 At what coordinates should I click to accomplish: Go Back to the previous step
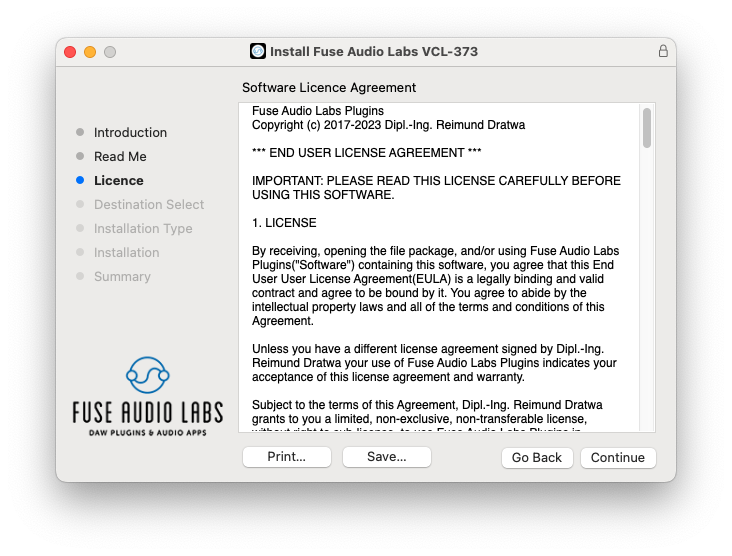pyautogui.click(x=537, y=457)
